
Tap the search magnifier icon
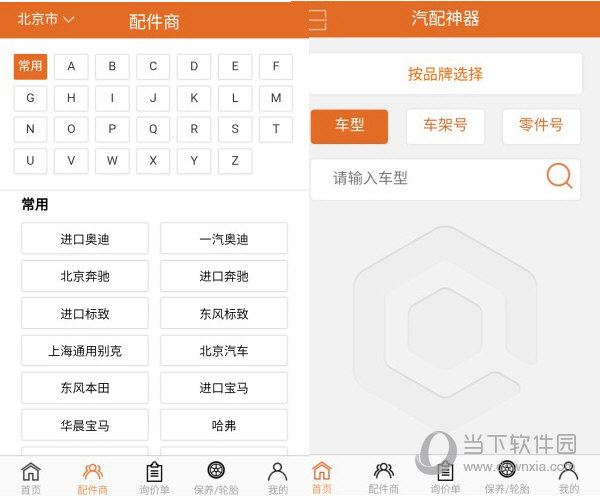point(559,178)
